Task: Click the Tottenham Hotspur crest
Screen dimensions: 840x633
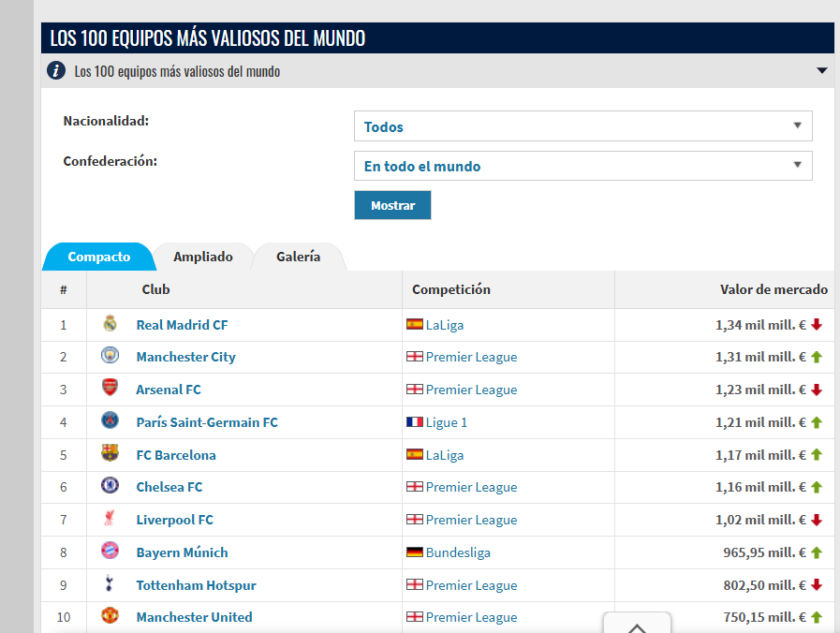Action: pyautogui.click(x=110, y=583)
